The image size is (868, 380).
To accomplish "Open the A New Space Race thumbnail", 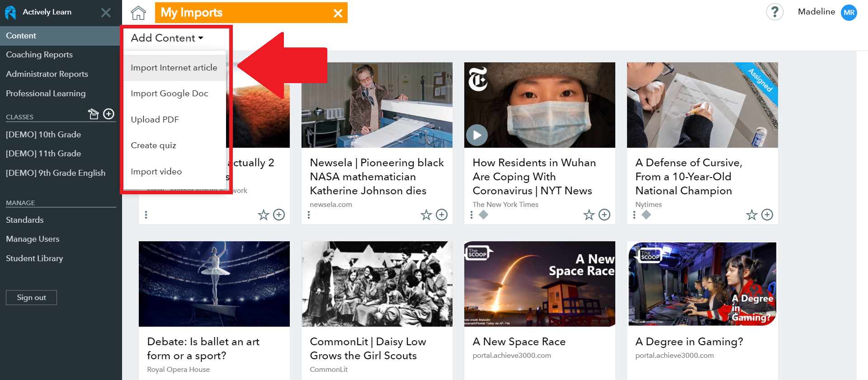I will pyautogui.click(x=540, y=284).
